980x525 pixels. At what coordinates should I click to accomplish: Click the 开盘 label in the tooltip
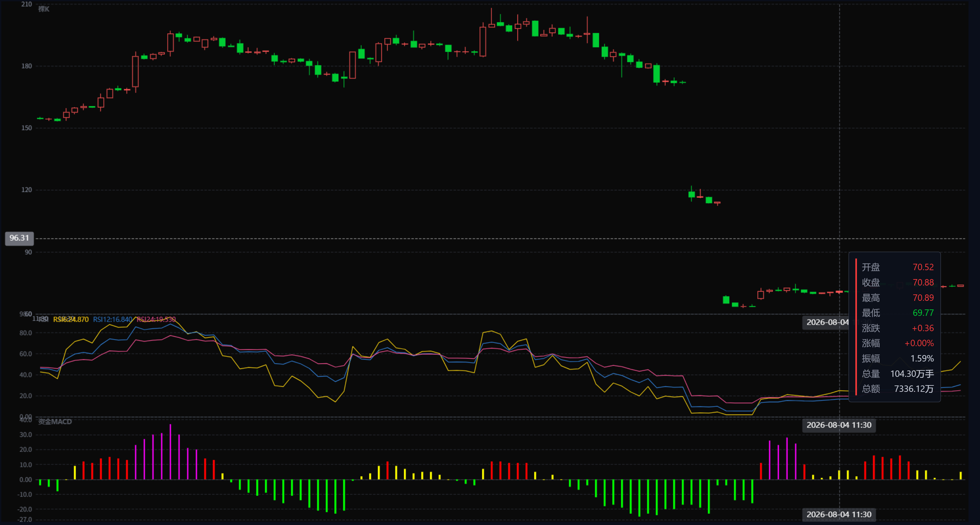pos(871,267)
